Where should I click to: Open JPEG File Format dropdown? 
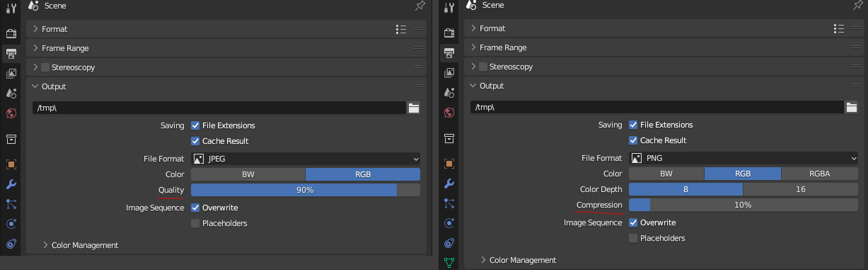coord(306,159)
